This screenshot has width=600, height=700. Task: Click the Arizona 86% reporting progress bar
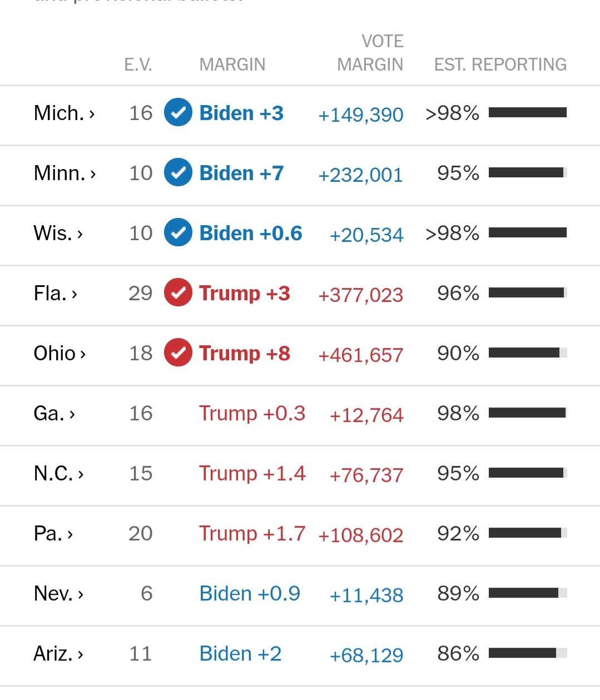pyautogui.click(x=527, y=653)
